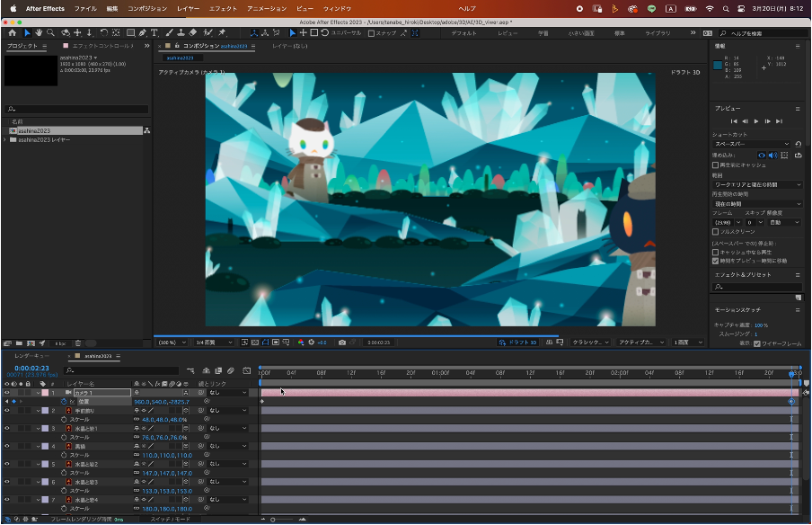Open the ファイル menu
812x525 pixels.
pyautogui.click(x=85, y=9)
